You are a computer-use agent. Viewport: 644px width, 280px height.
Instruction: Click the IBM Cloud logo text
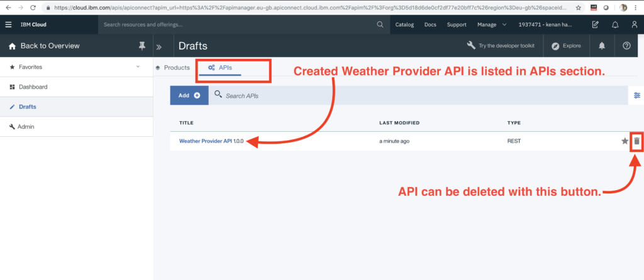coord(34,24)
